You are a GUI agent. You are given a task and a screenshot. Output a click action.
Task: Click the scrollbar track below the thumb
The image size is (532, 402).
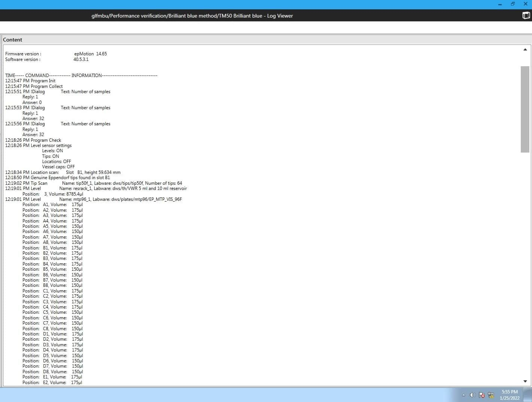pos(525,262)
